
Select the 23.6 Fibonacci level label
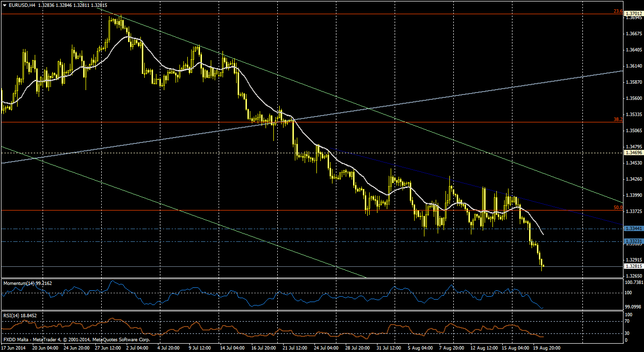[618, 11]
